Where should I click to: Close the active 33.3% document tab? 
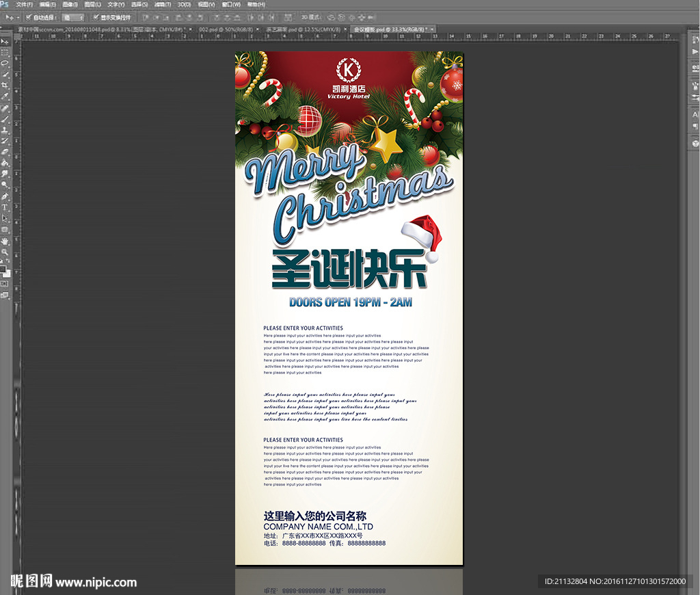pyautogui.click(x=432, y=29)
